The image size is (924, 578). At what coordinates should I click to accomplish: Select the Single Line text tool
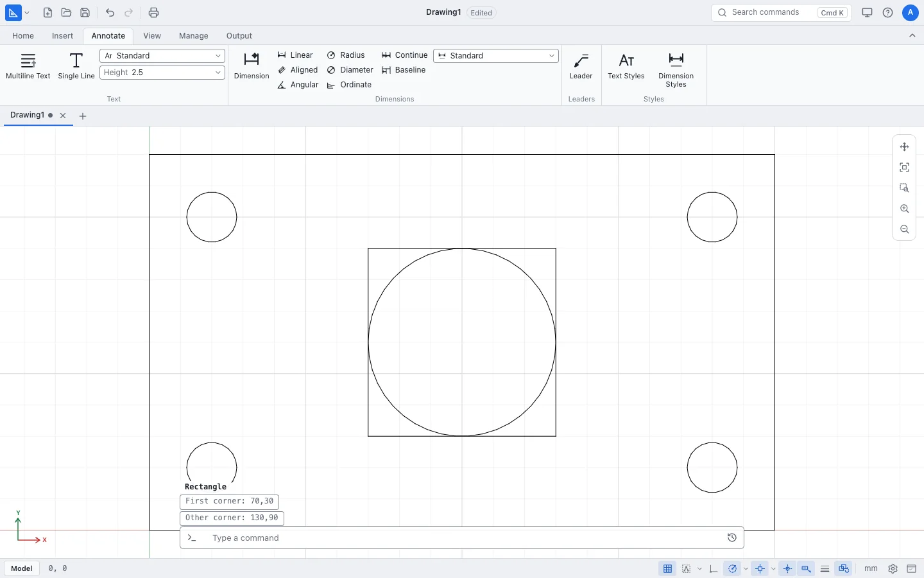(x=76, y=66)
